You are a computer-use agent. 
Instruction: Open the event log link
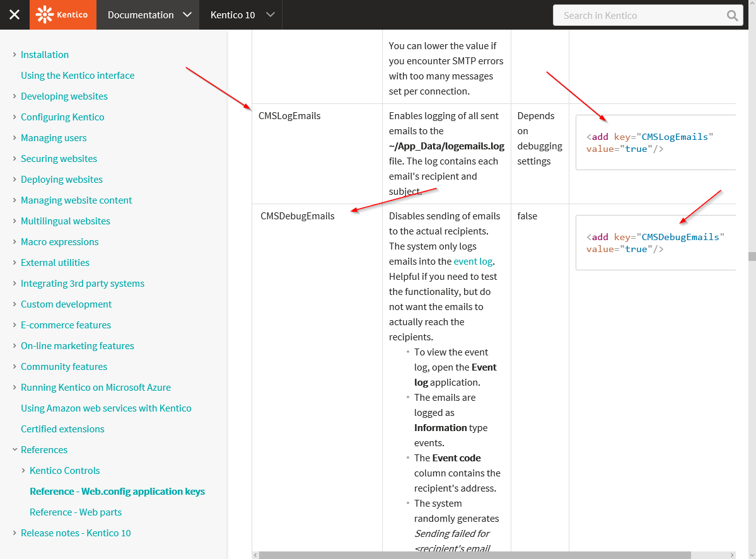pos(473,261)
